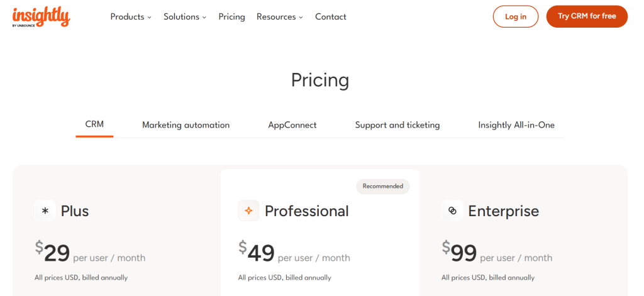Open the Pricing nav link

(231, 17)
